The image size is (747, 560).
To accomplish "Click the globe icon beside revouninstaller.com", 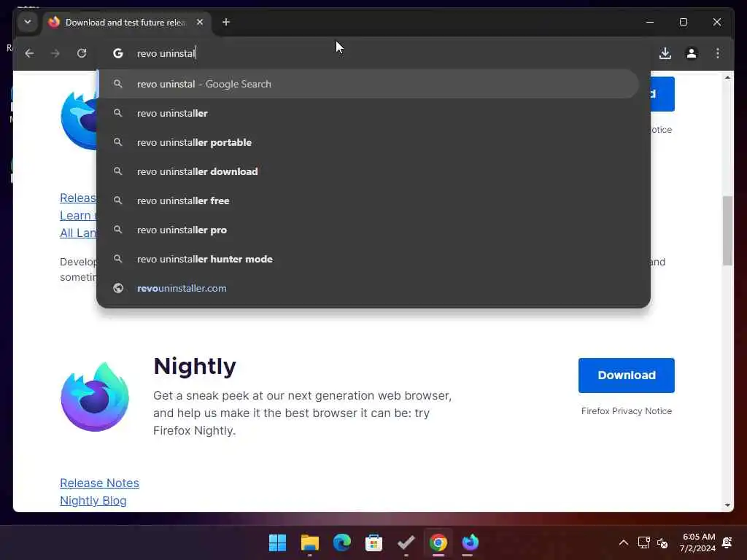I will coord(117,288).
